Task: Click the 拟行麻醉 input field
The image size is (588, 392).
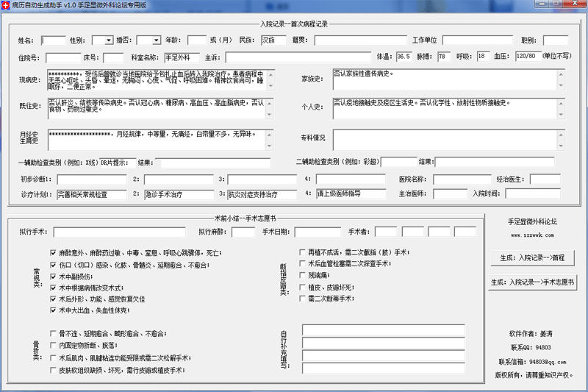Action: [243, 232]
